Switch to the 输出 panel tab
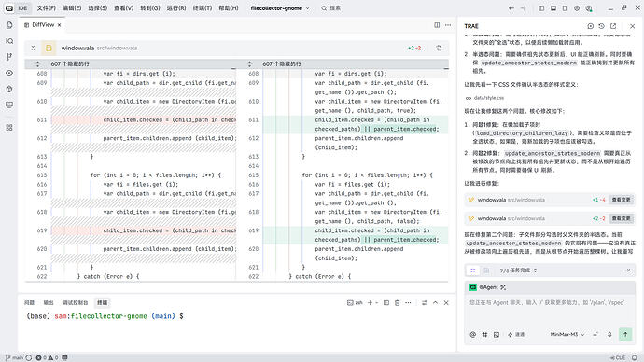The image size is (644, 362). click(49, 303)
